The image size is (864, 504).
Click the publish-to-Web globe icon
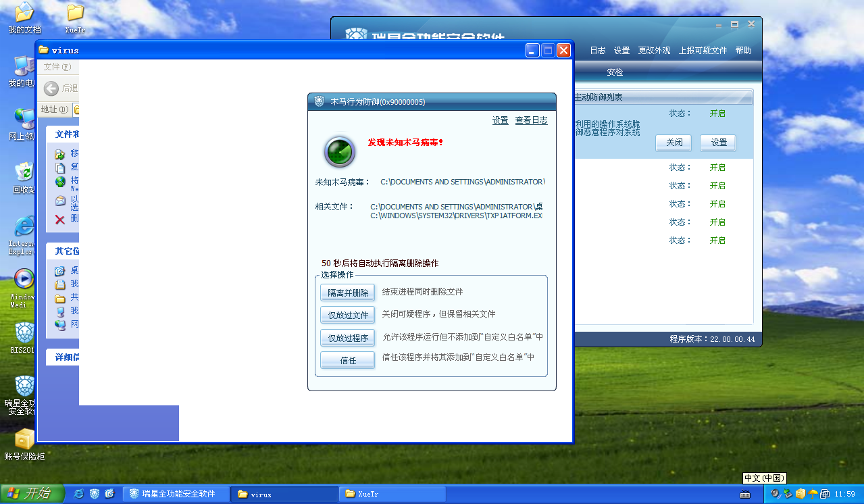click(x=60, y=182)
